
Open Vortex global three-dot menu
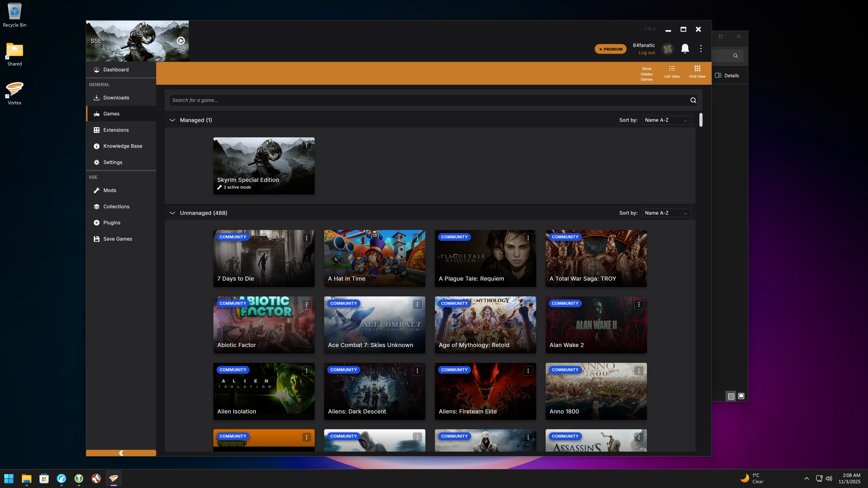point(701,49)
